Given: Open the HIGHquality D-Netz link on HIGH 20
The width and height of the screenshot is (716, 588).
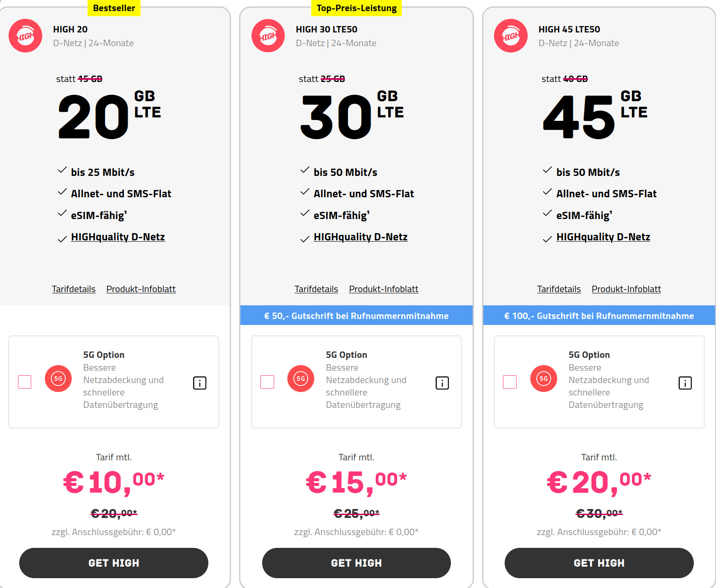Looking at the screenshot, I should pyautogui.click(x=118, y=237).
